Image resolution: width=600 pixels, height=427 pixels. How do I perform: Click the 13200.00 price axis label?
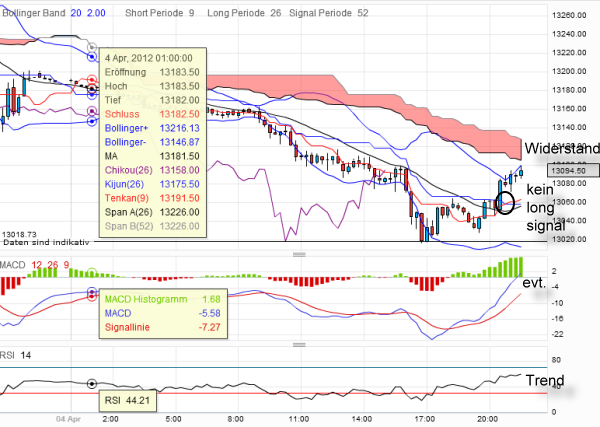point(569,71)
